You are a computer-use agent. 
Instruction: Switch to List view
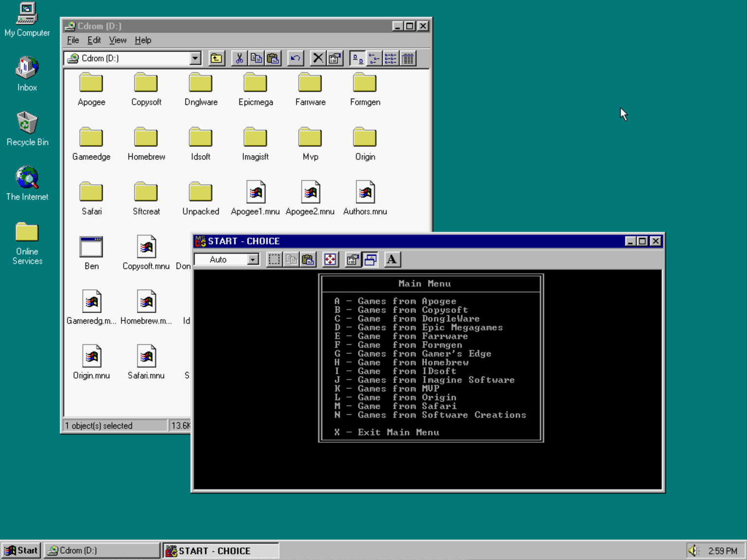coord(391,58)
